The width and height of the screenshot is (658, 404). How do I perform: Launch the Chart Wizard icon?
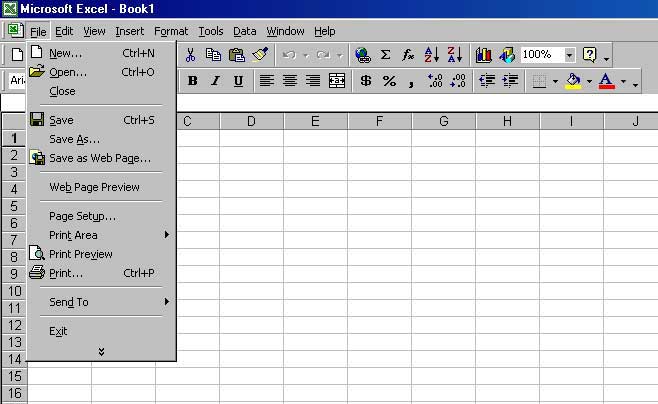[x=483, y=55]
